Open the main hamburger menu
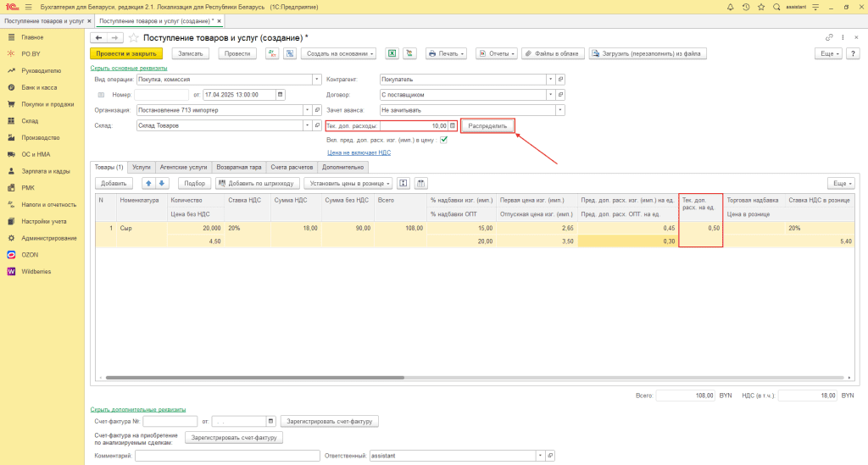 (28, 7)
